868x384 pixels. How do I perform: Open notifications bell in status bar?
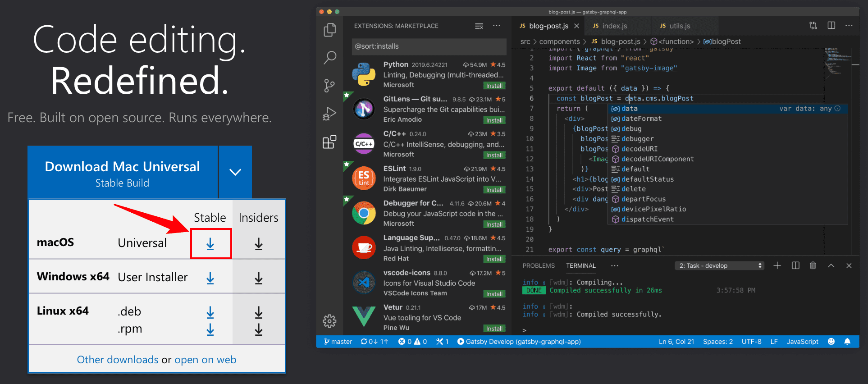(x=847, y=342)
